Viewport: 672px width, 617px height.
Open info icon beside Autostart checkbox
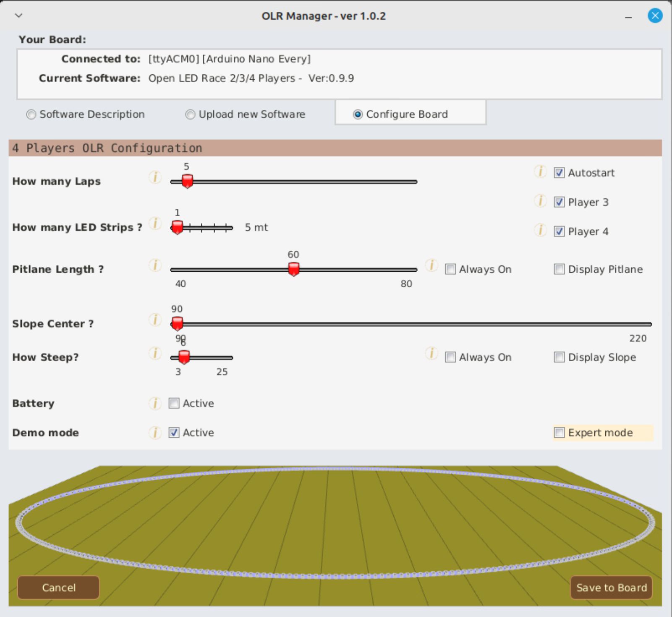tap(540, 171)
